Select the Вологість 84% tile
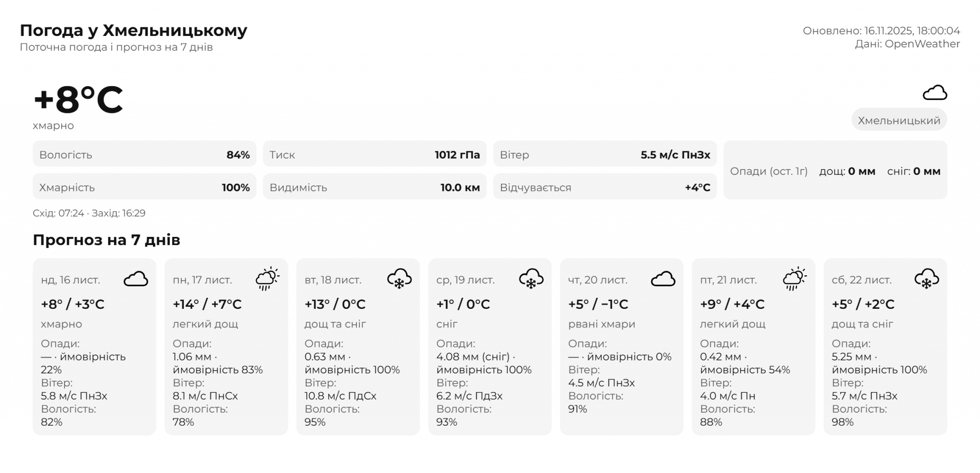This screenshot has width=980, height=473. click(x=144, y=155)
